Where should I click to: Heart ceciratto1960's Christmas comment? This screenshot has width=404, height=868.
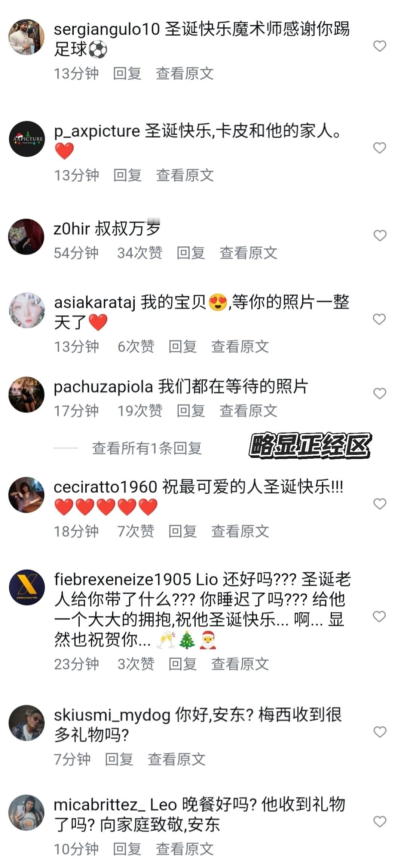pos(380,504)
